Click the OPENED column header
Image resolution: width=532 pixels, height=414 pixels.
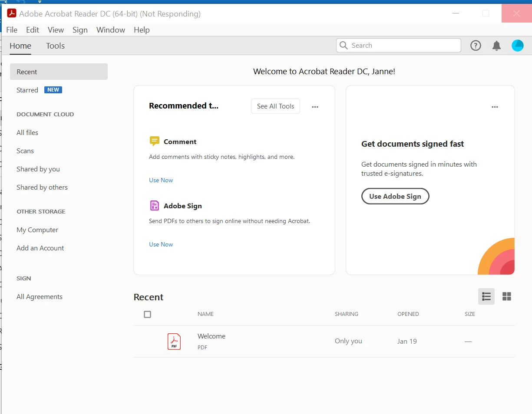pyautogui.click(x=408, y=314)
